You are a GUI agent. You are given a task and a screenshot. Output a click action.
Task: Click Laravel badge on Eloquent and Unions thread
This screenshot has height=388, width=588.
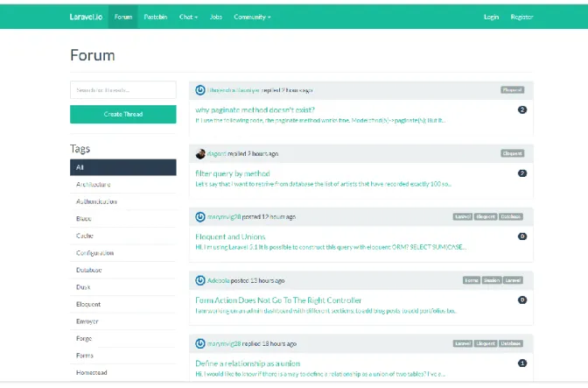462,217
